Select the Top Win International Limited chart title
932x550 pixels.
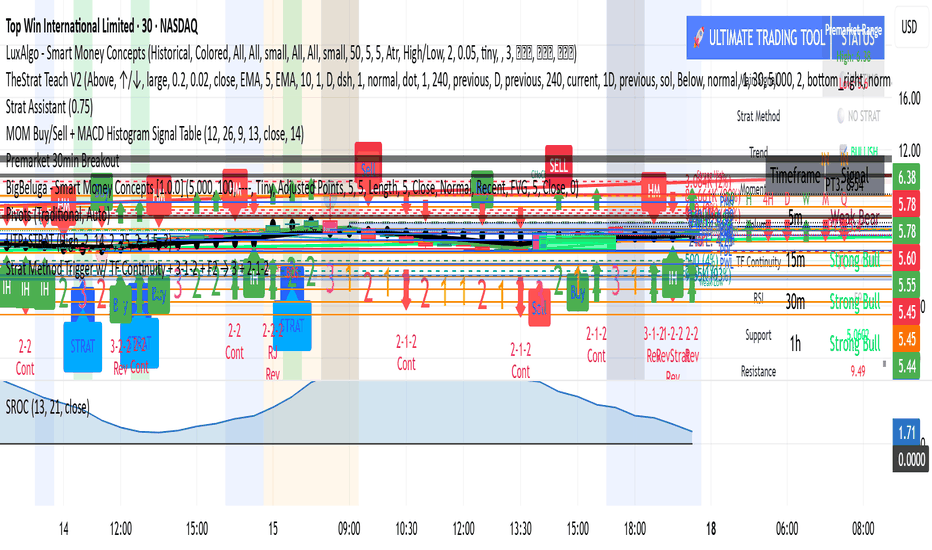coord(102,26)
